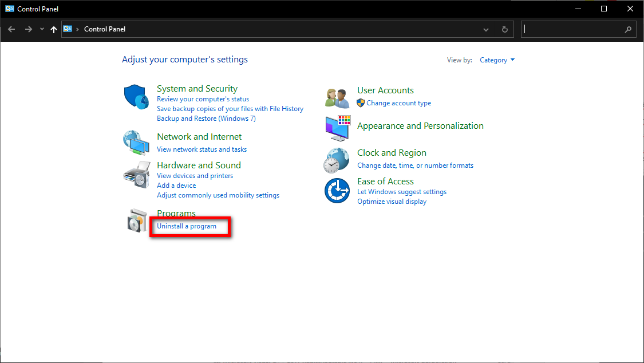Viewport: 644px width, 363px height.
Task: Open the System and Security shield icon
Action: (136, 97)
